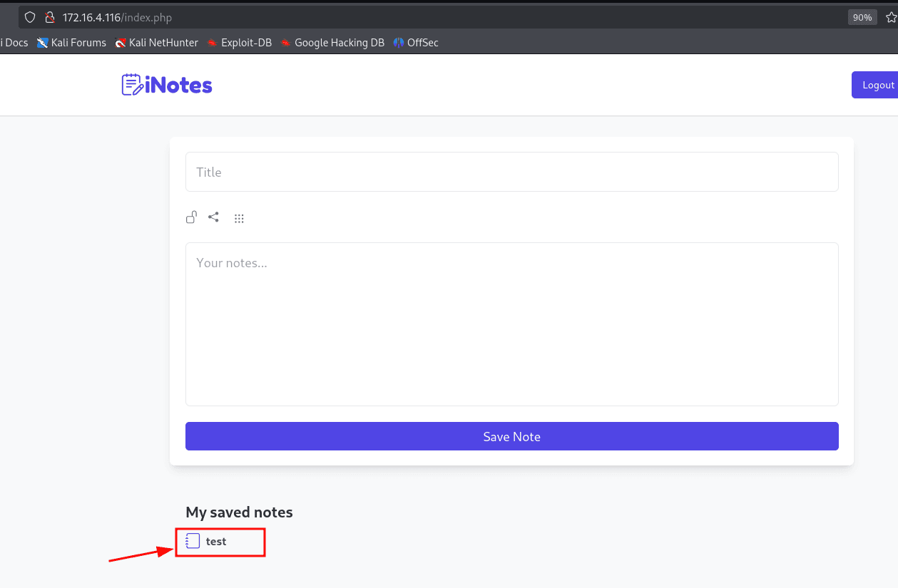Open the saved note named test
The image size is (898, 588).
coord(215,542)
